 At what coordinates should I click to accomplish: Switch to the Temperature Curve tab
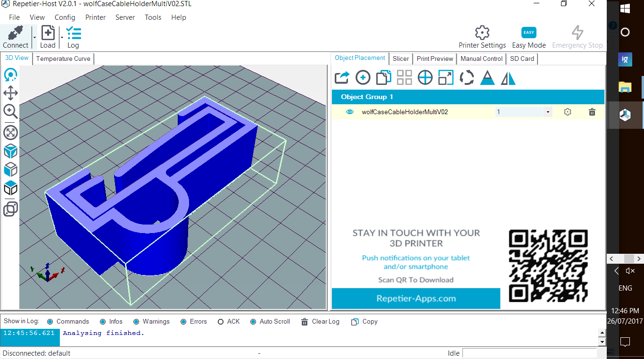tap(63, 58)
